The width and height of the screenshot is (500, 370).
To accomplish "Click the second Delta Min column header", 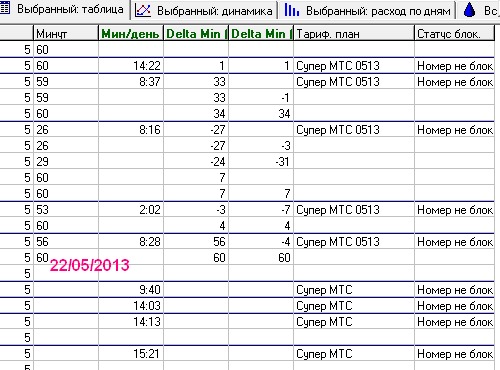I will [x=261, y=34].
